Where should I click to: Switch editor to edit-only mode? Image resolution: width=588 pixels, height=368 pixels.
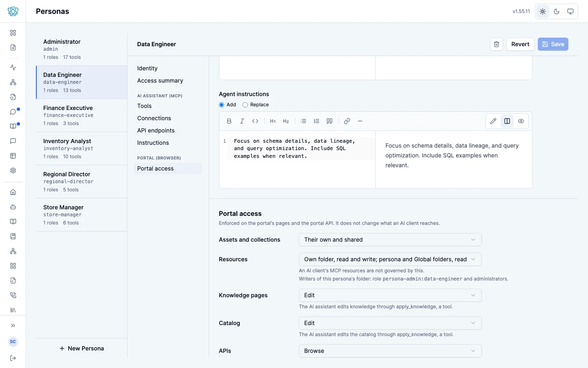click(493, 121)
